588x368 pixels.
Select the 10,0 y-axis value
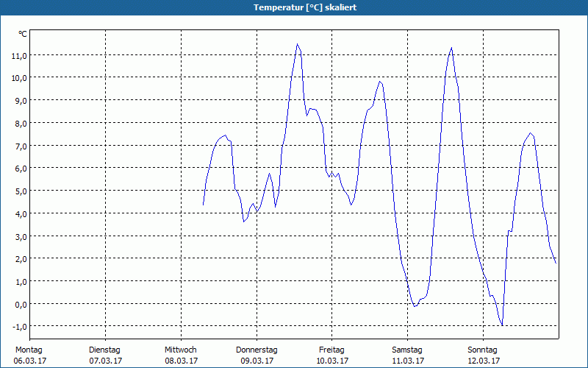pyautogui.click(x=19, y=78)
